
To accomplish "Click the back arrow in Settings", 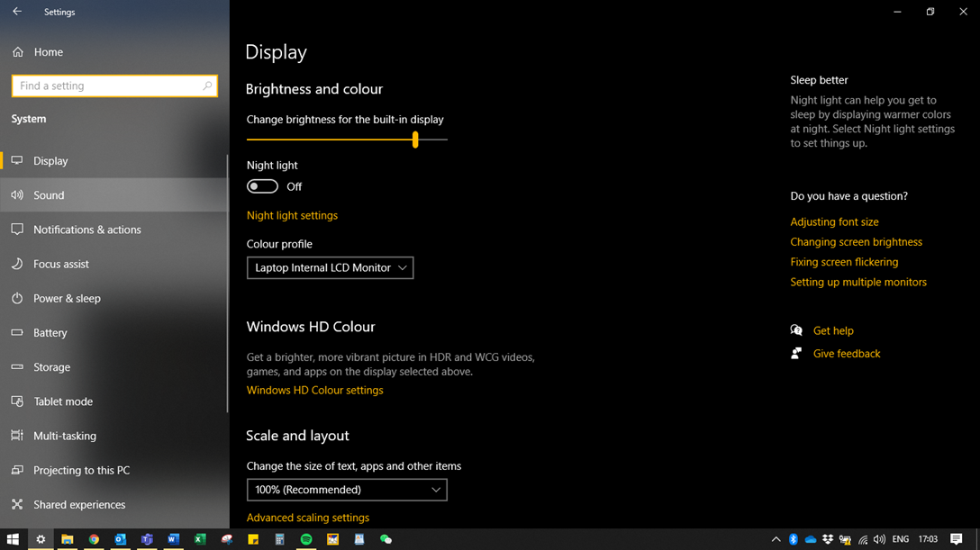I will (17, 12).
